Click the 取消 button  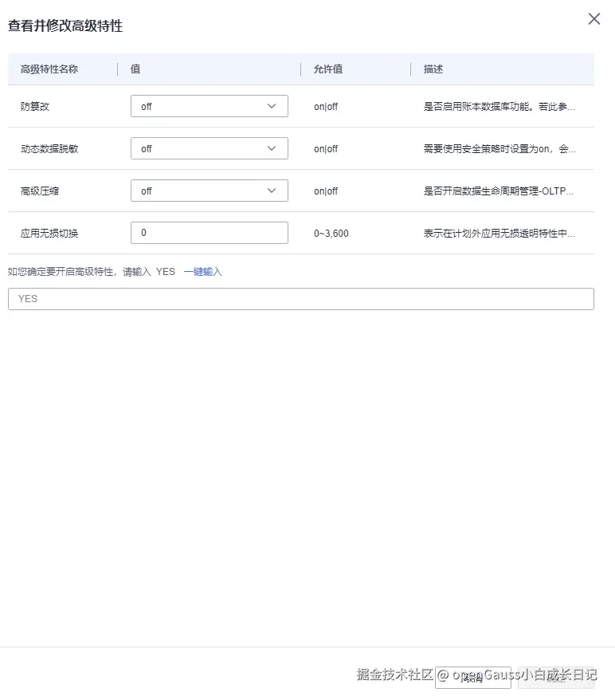pos(472,678)
